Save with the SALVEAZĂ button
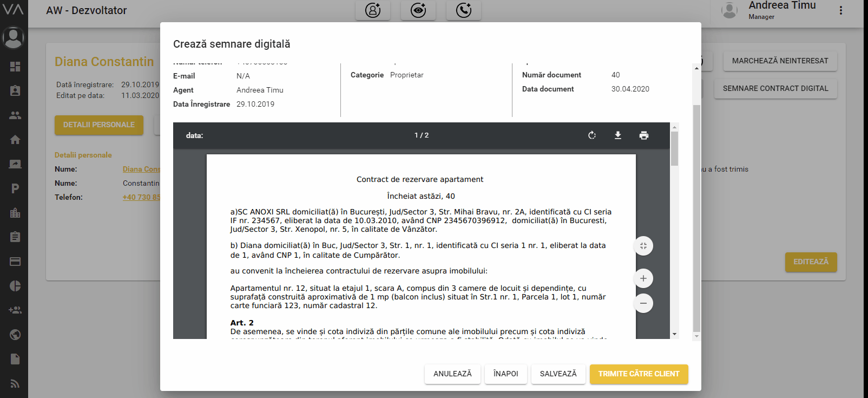Screen dimensions: 868x398 [558, 374]
